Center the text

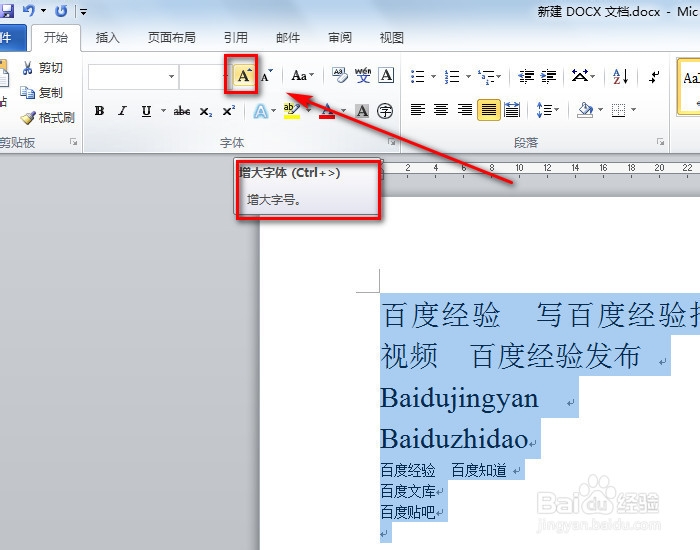click(x=441, y=109)
